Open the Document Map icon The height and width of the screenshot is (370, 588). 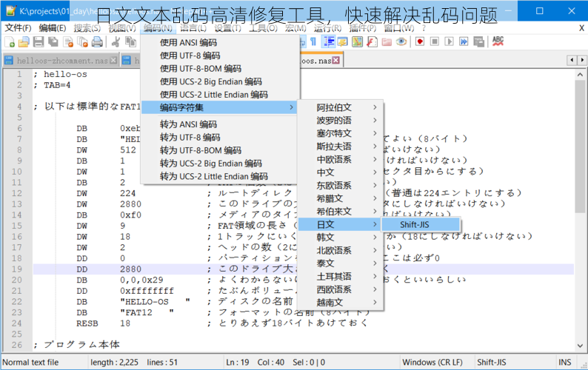(x=358, y=41)
